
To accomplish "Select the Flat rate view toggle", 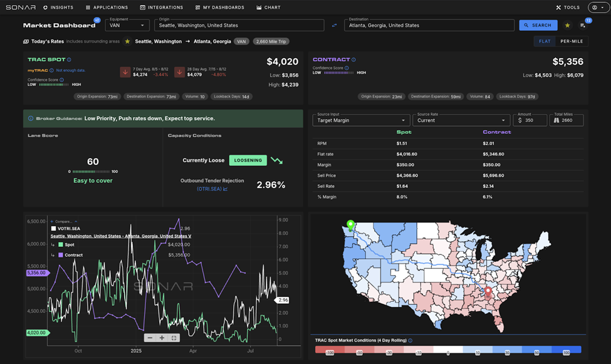I will (x=545, y=41).
